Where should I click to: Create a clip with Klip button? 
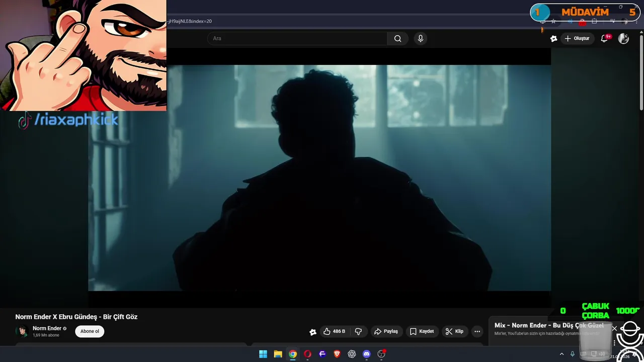pos(454,331)
